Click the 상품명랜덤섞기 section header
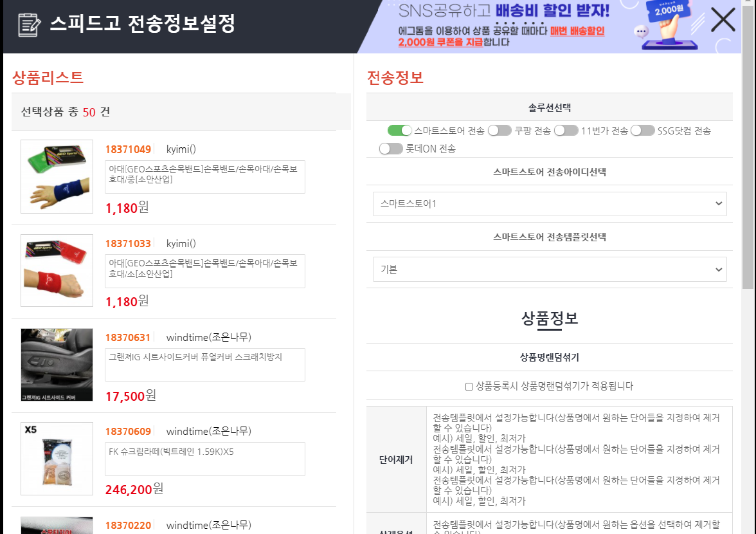 (x=550, y=358)
